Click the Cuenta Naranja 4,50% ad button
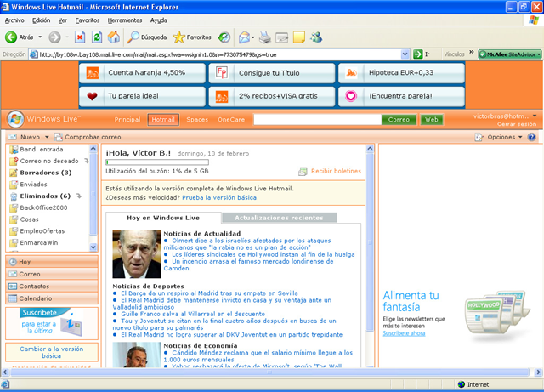This screenshot has width=544, height=392. click(142, 72)
